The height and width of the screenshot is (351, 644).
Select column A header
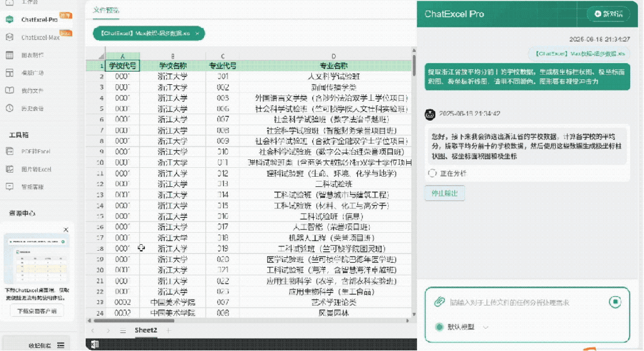tap(122, 56)
